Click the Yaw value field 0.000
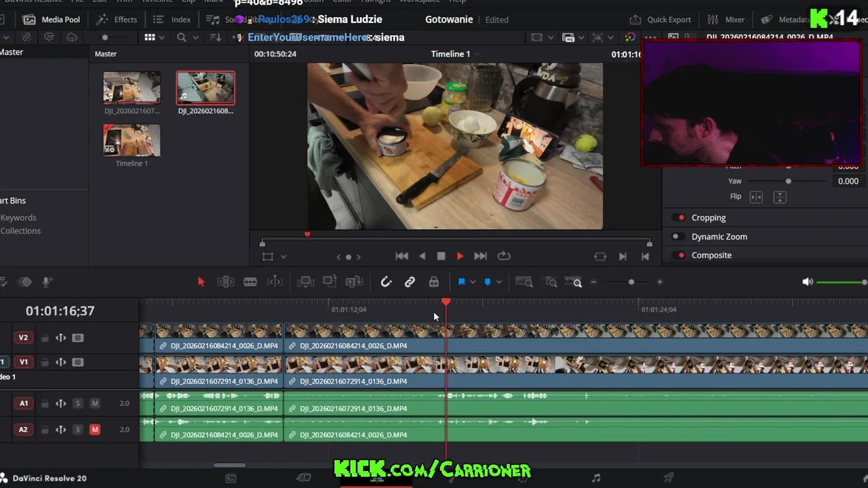868x488 pixels. click(x=848, y=181)
